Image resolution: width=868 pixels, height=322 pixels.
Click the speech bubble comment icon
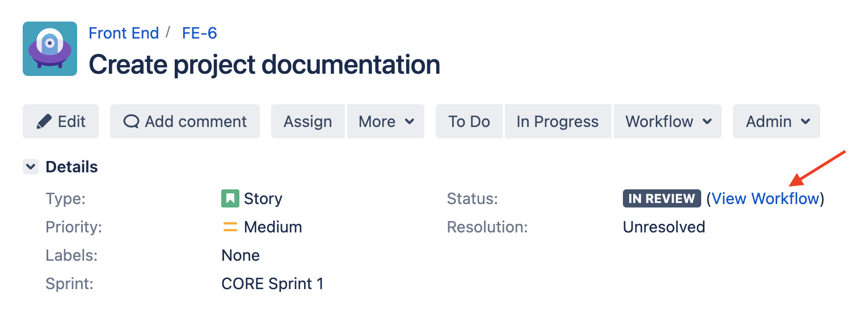(x=131, y=121)
